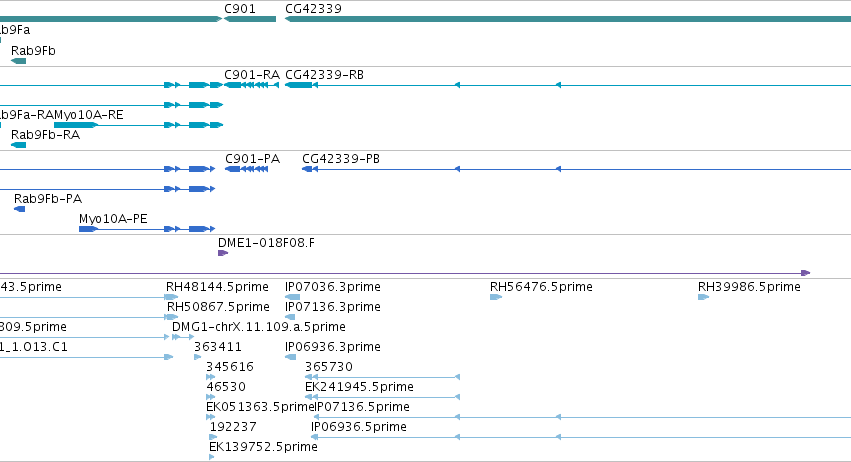The width and height of the screenshot is (851, 462).
Task: Click the EK241945.5prime label
Action: pos(359,387)
